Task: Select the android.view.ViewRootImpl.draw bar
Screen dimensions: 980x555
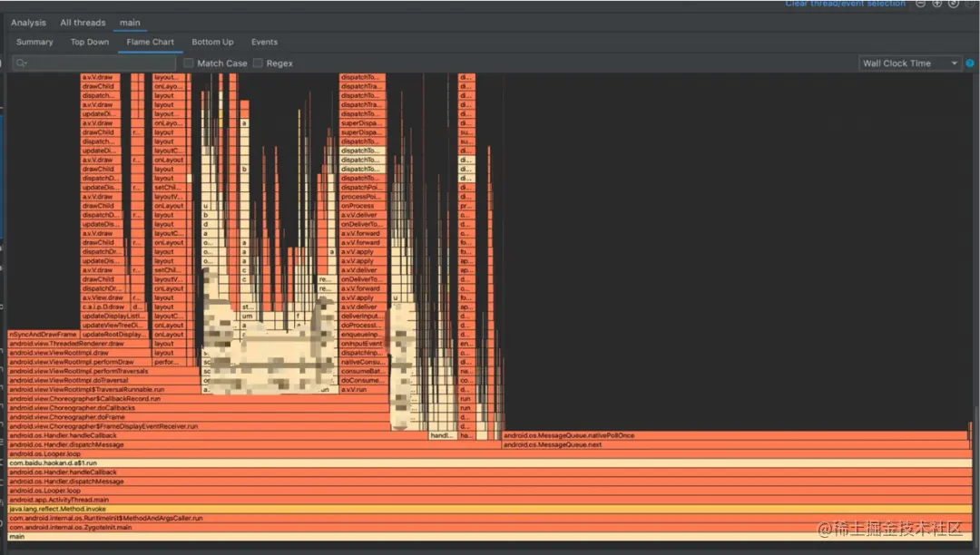Action: tap(79, 353)
